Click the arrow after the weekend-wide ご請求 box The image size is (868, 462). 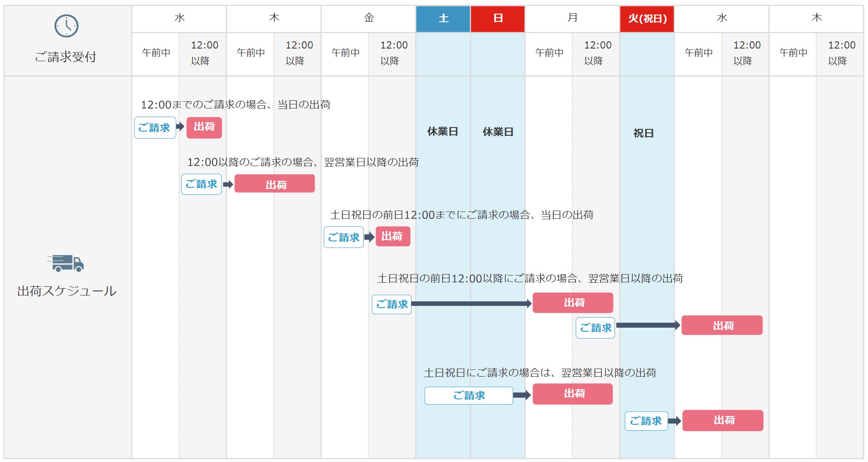522,395
